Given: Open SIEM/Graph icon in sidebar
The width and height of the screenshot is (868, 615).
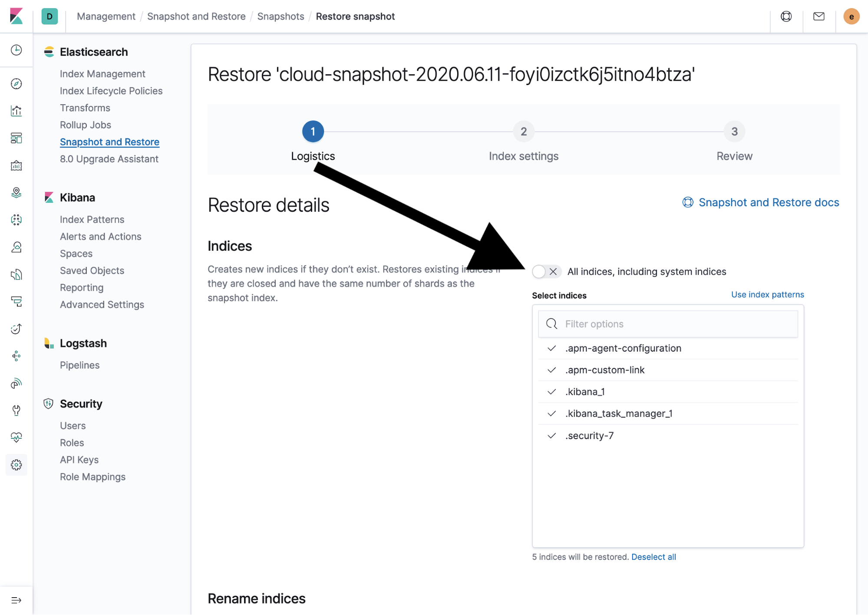Looking at the screenshot, I should coord(17,356).
